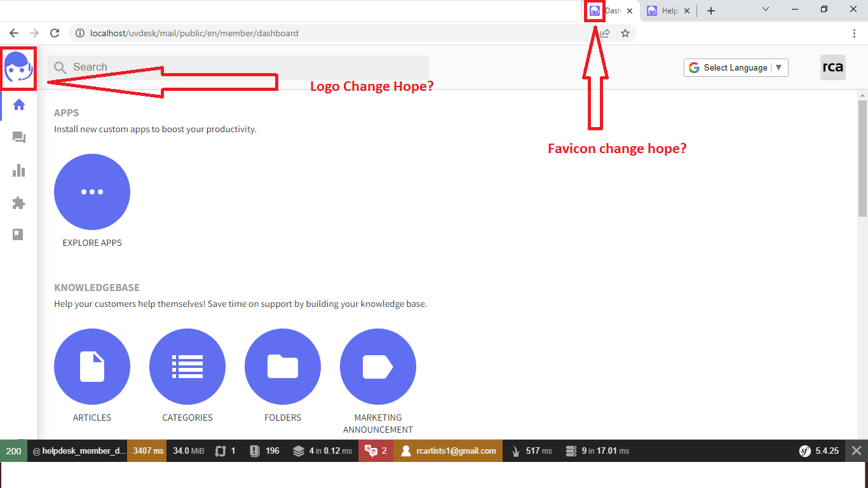The image size is (868, 488).
Task: Open the Articles circle icon
Action: 92,367
